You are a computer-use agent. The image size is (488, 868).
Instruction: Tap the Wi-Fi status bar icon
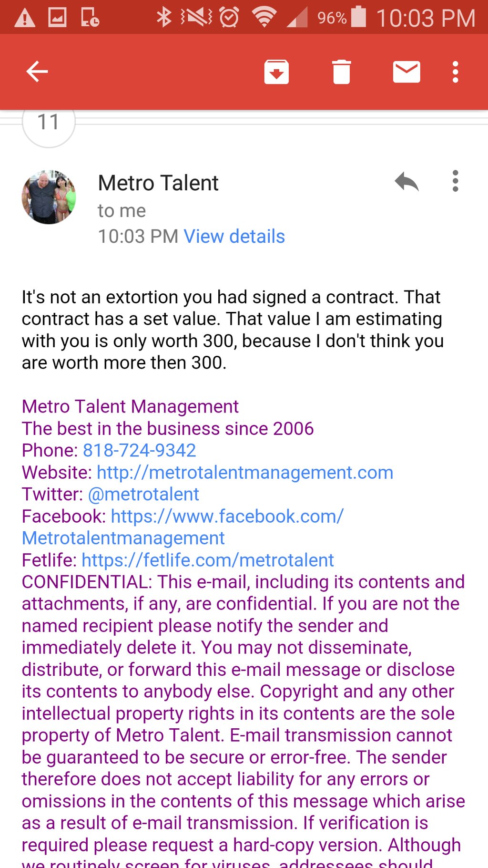coord(264,17)
